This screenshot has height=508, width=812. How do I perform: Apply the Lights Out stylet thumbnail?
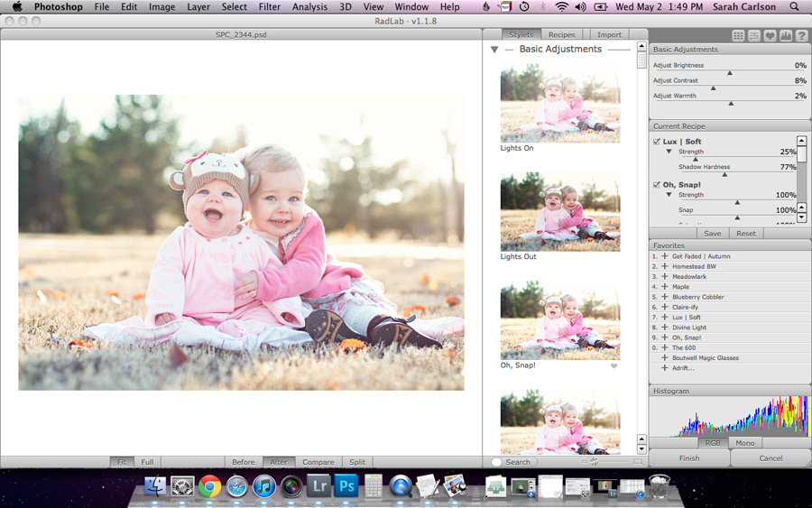(x=559, y=212)
